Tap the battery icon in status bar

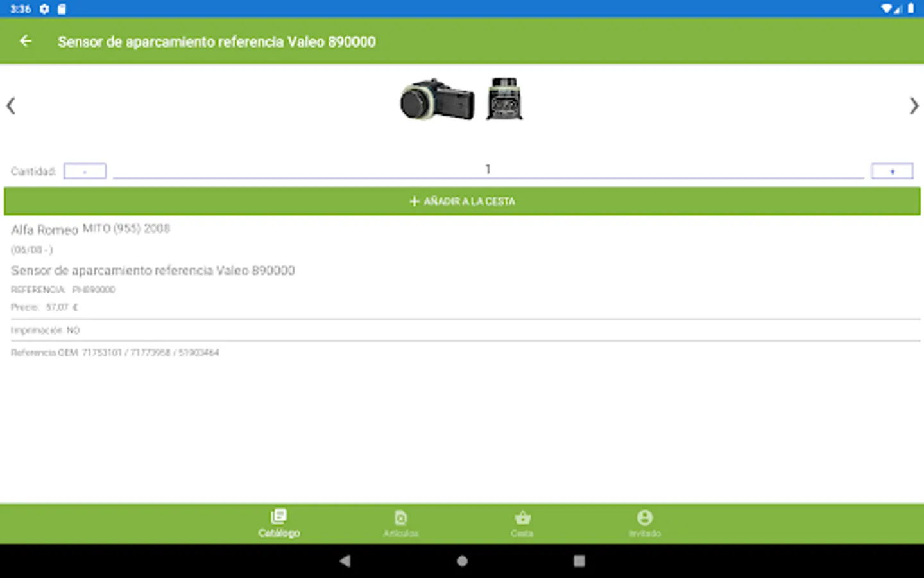[x=911, y=9]
